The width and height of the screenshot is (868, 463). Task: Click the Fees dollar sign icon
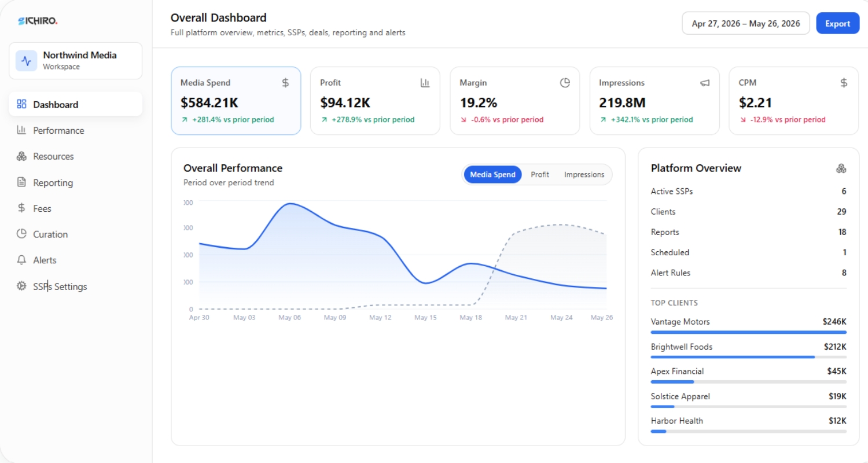point(22,208)
